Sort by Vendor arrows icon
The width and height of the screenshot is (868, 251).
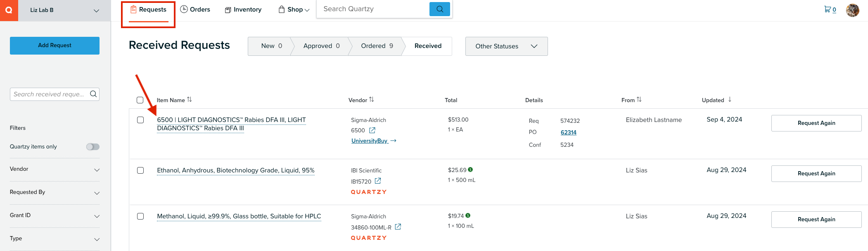(372, 100)
